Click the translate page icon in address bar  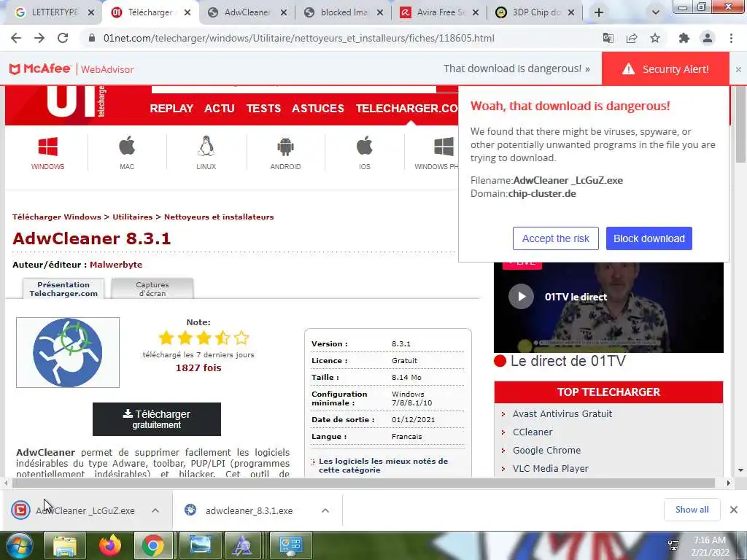coord(608,38)
